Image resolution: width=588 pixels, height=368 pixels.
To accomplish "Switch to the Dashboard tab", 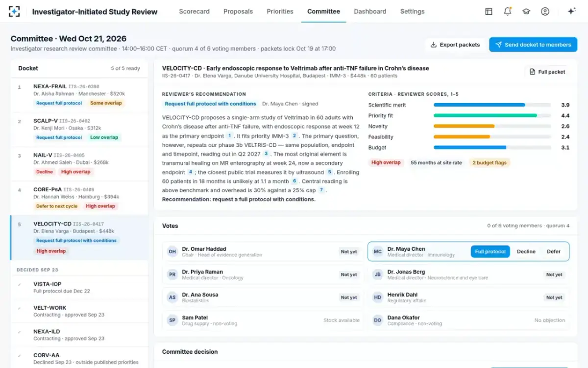I will click(x=370, y=11).
